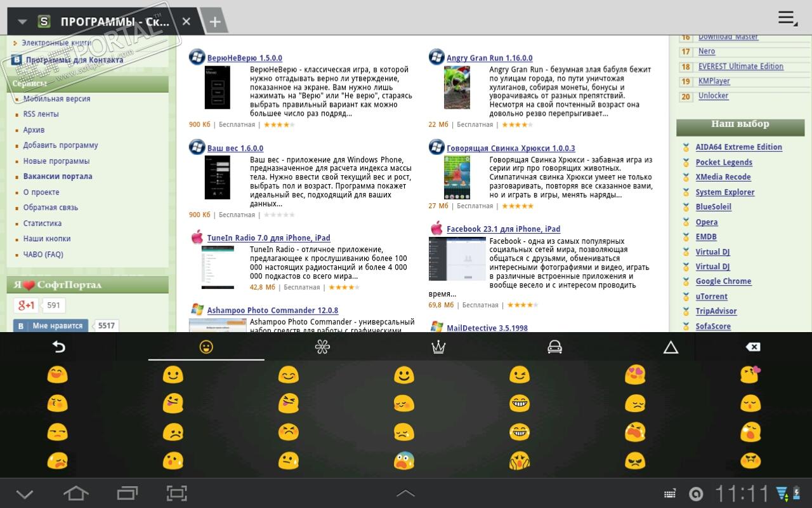Open Ashampoo Photo Commander 12.0.8 link
The height and width of the screenshot is (508, 812).
tap(273, 311)
